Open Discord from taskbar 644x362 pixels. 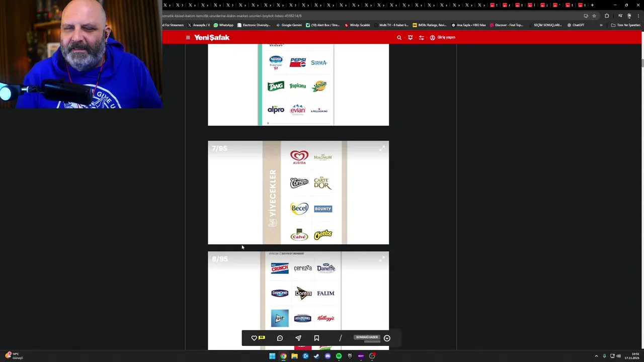(328, 356)
